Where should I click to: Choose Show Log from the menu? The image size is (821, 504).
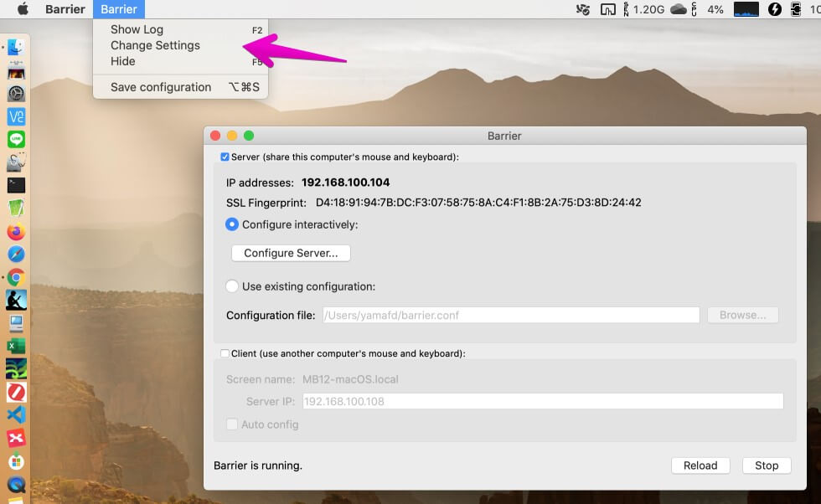181,30
